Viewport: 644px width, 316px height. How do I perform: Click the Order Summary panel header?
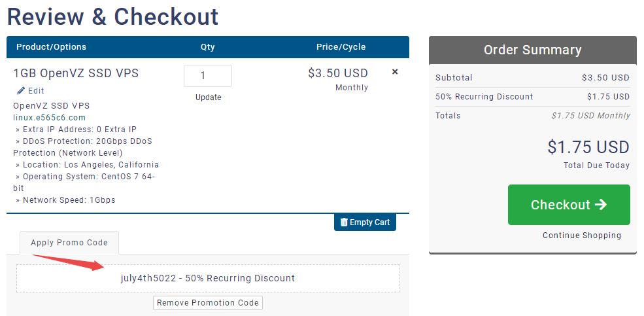[x=532, y=50]
